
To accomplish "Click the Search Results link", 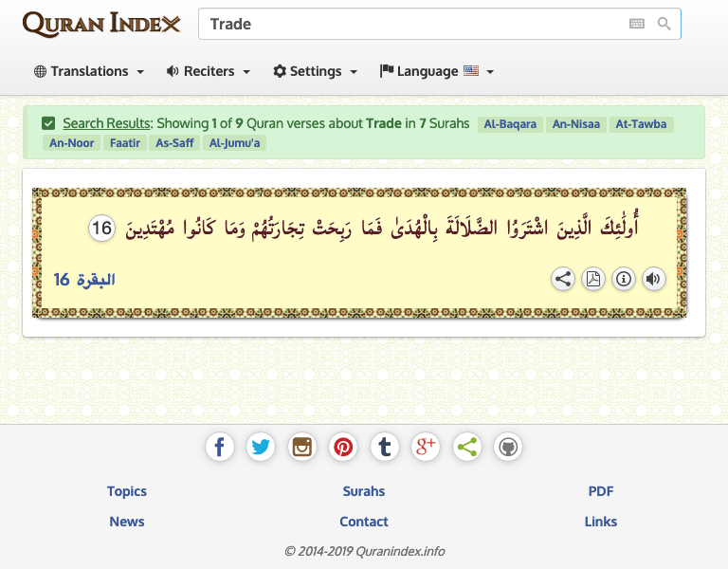I will click(x=106, y=123).
